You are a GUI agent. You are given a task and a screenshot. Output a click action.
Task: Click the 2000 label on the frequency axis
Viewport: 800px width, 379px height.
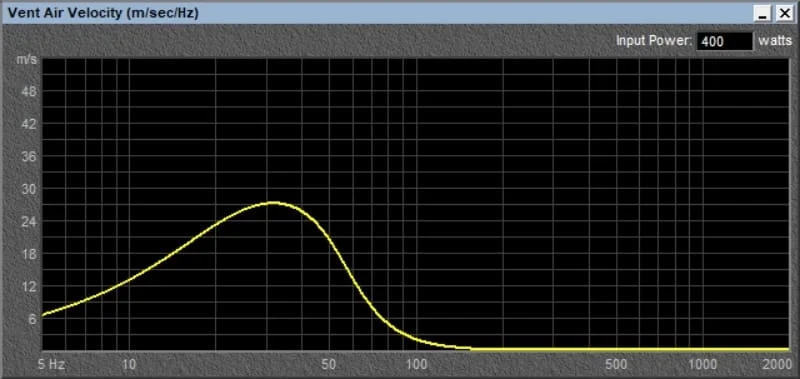[777, 365]
